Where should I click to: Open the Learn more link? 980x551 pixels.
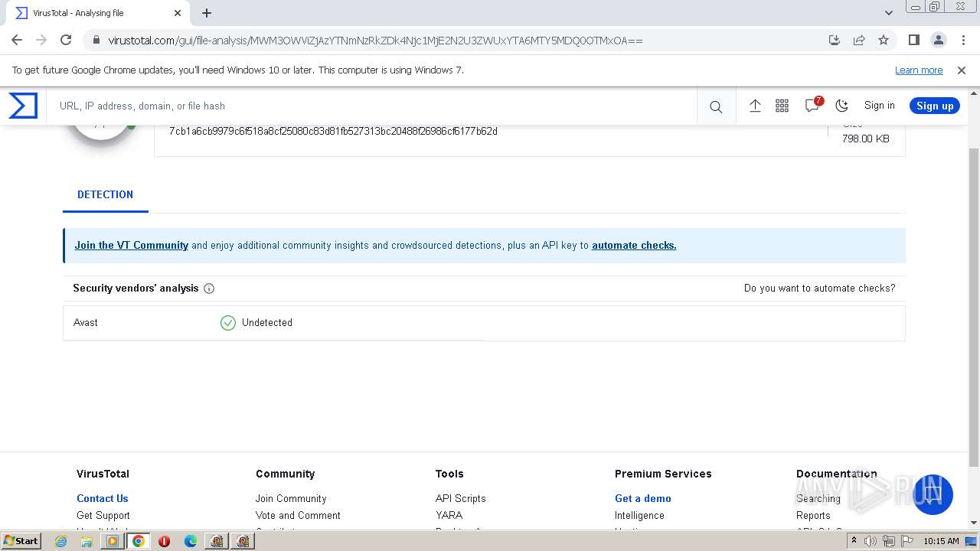(x=919, y=70)
